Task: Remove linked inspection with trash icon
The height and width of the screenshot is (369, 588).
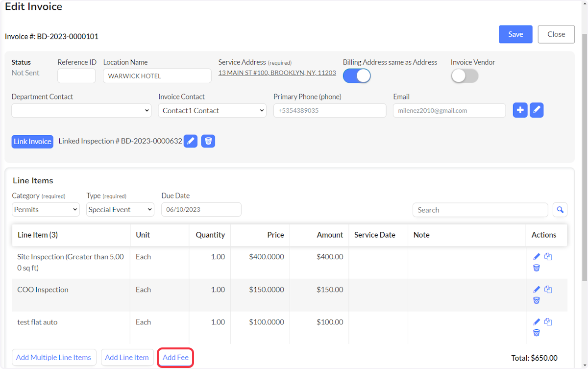Action: click(x=208, y=141)
